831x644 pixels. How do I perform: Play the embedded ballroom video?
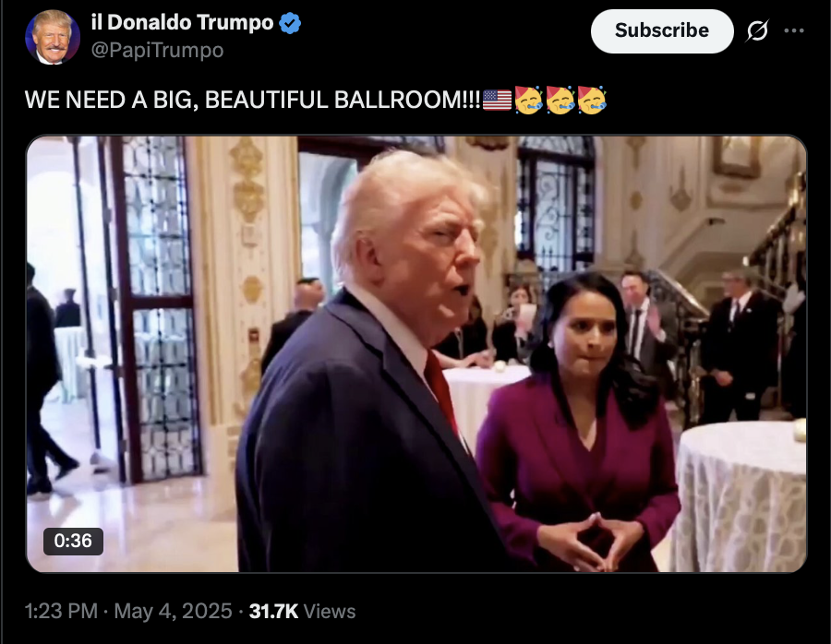[416, 353]
